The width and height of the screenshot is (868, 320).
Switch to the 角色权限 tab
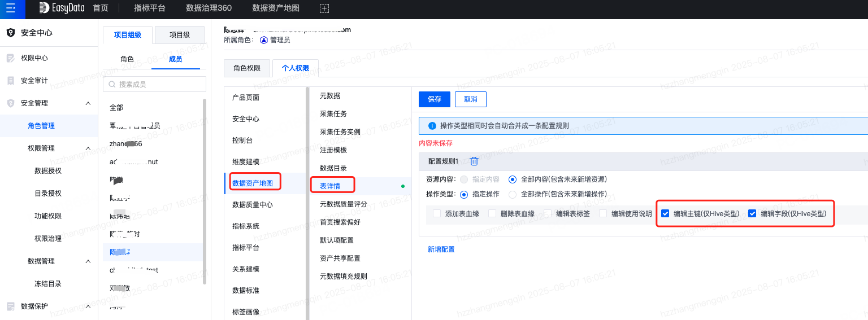247,68
